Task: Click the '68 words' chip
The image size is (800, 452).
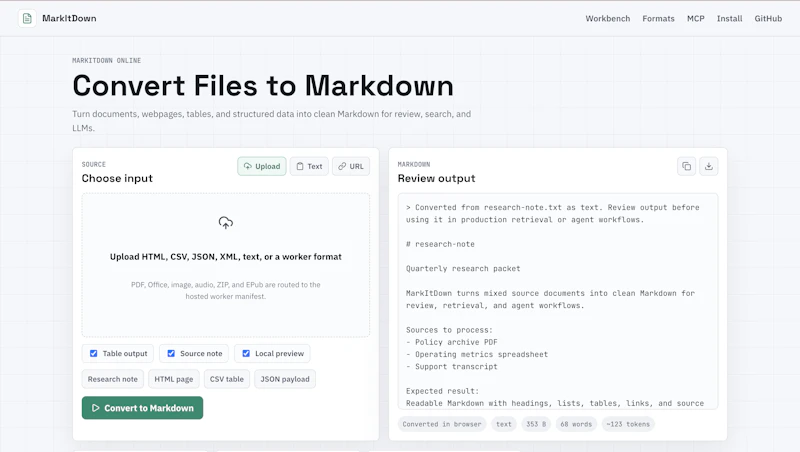Action: pyautogui.click(x=576, y=424)
